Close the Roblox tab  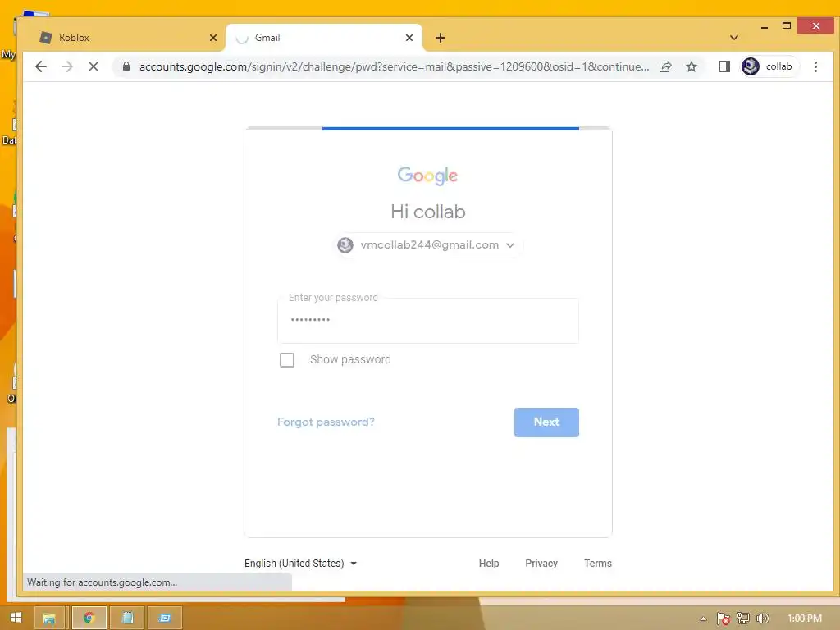[x=213, y=38]
